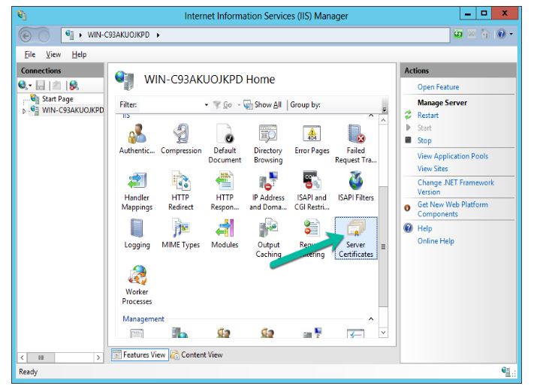Expand the WIN-C93AKUOJKPD server tree node
The width and height of the screenshot is (543, 392).
(x=24, y=111)
